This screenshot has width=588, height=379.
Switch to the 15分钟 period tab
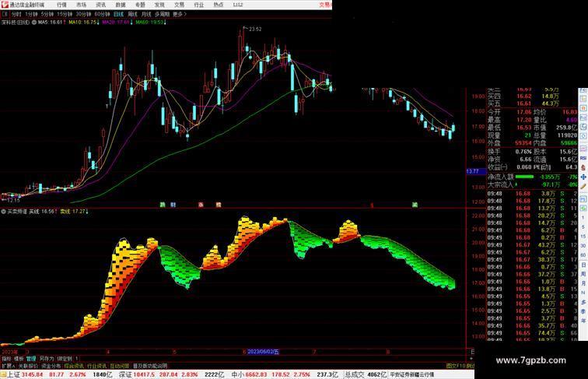tap(64, 14)
